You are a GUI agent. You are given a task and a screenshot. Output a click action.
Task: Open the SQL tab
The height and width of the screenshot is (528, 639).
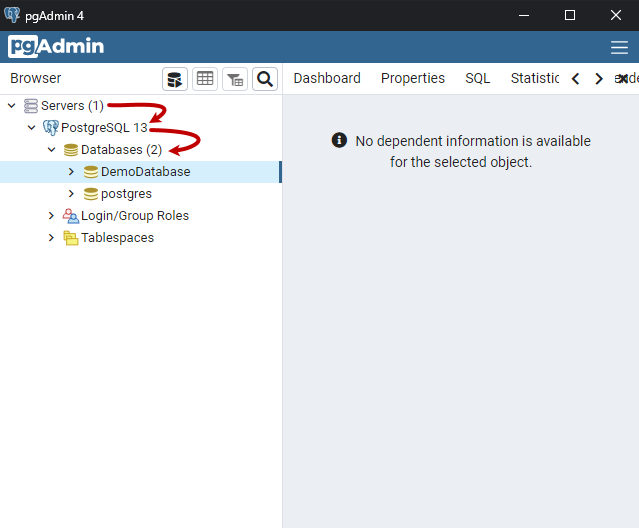[x=478, y=78]
